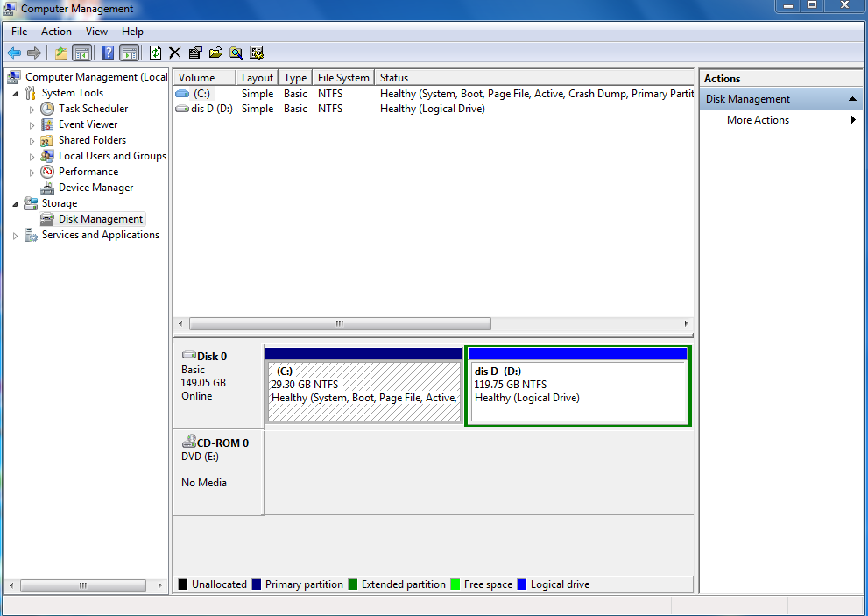Click the Services and Applications icon

[31, 235]
